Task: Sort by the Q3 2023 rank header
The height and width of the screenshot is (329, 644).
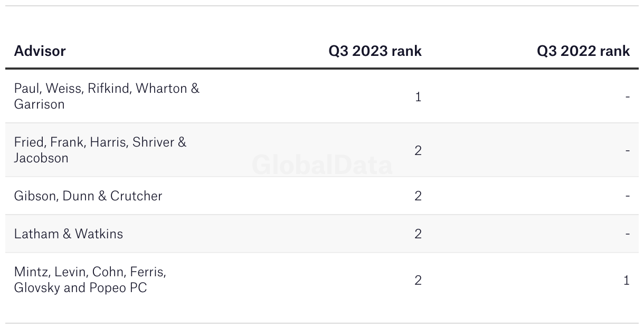Action: point(375,51)
